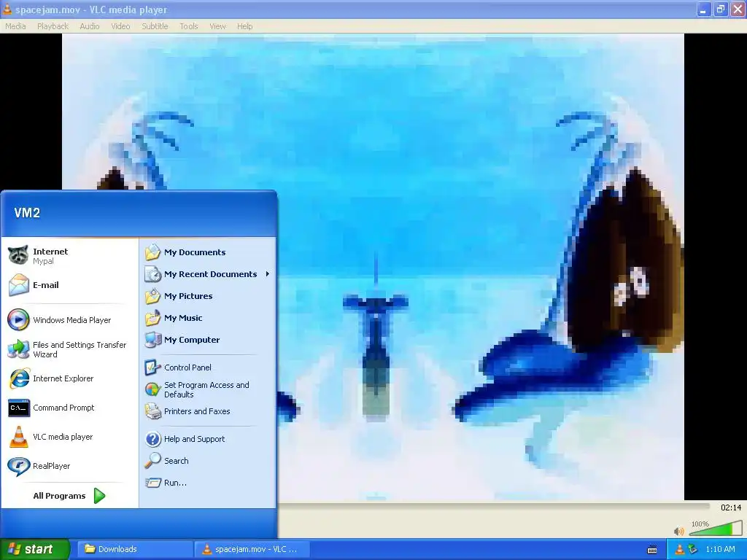This screenshot has height=560, width=747.
Task: Open RealPlayer icon in Start menu
Action: (x=18, y=466)
